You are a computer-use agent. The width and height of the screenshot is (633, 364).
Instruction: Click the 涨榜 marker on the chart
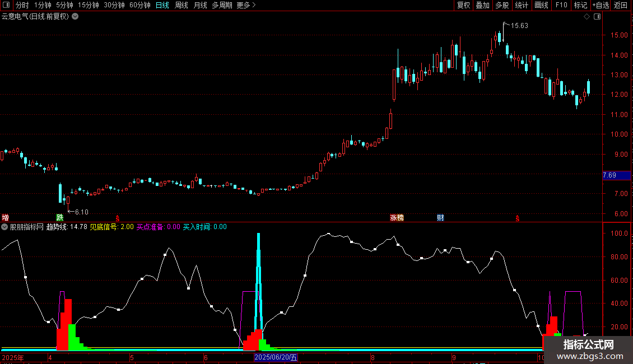coord(397,218)
